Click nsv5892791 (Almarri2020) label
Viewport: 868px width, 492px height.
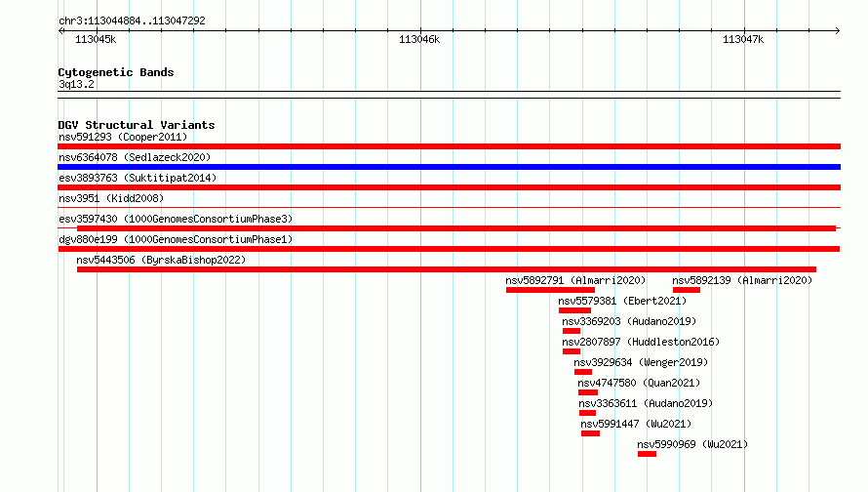pos(575,280)
